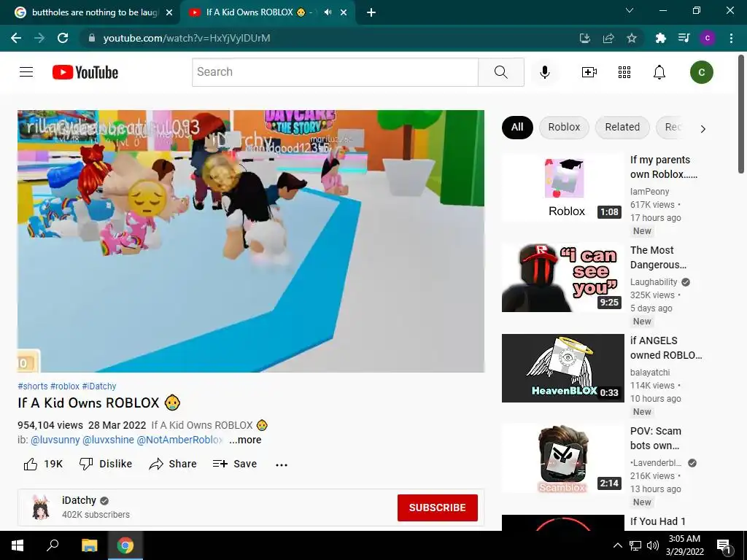Open the #iDatchy hashtag link
This screenshot has width=747, height=560.
pyautogui.click(x=99, y=386)
